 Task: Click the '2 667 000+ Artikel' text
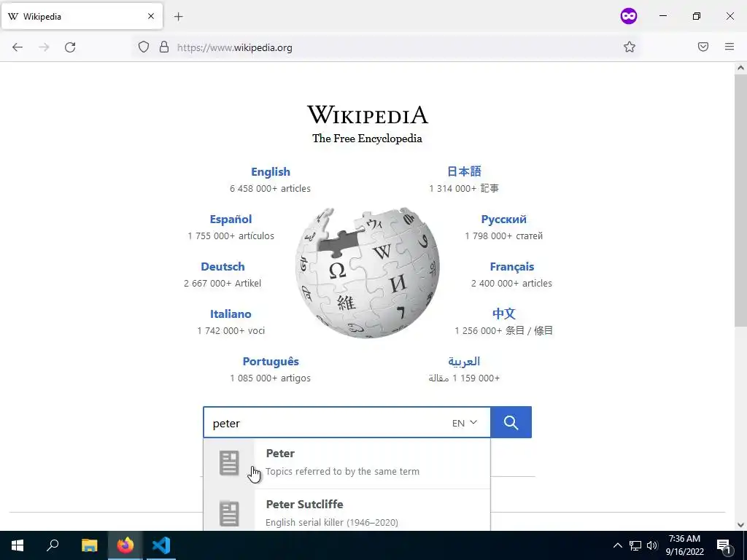click(x=222, y=284)
